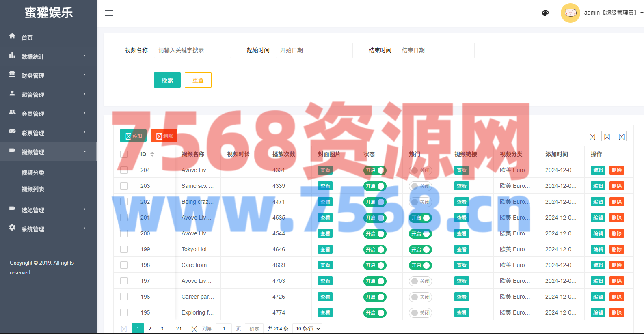644x334 pixels.
Task: Toggle the 状态 switch for row 204
Action: [x=375, y=170]
